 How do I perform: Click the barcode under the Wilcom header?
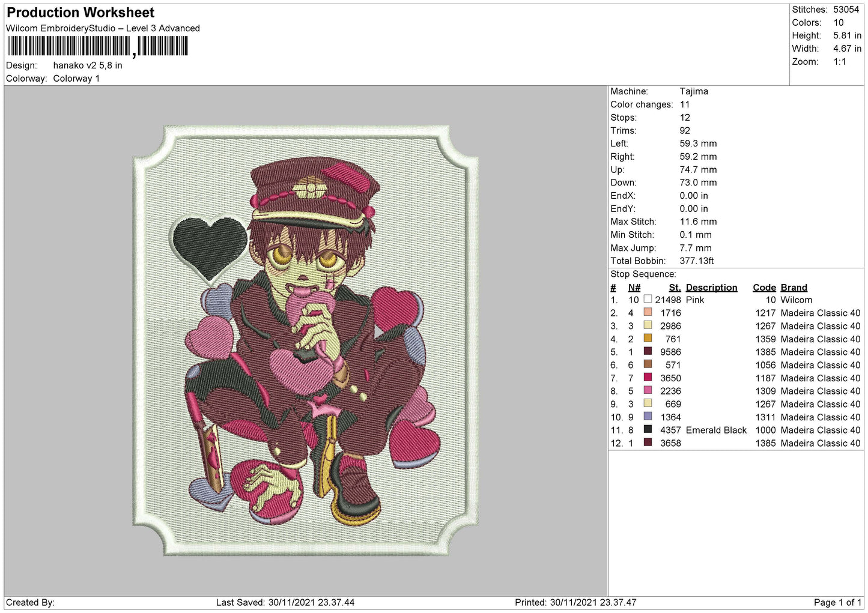coord(98,46)
